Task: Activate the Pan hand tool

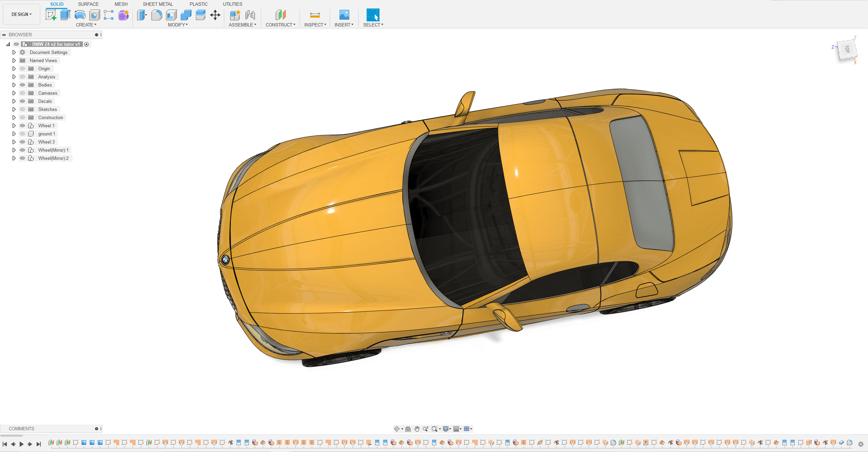Action: (x=417, y=429)
